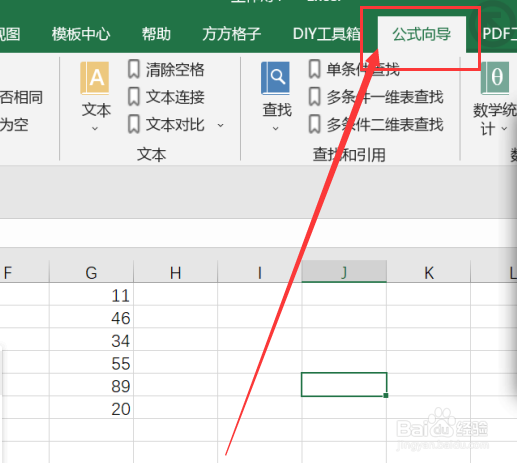Click bookmark icon beside 单条件查找
The width and height of the screenshot is (517, 463).
(314, 69)
